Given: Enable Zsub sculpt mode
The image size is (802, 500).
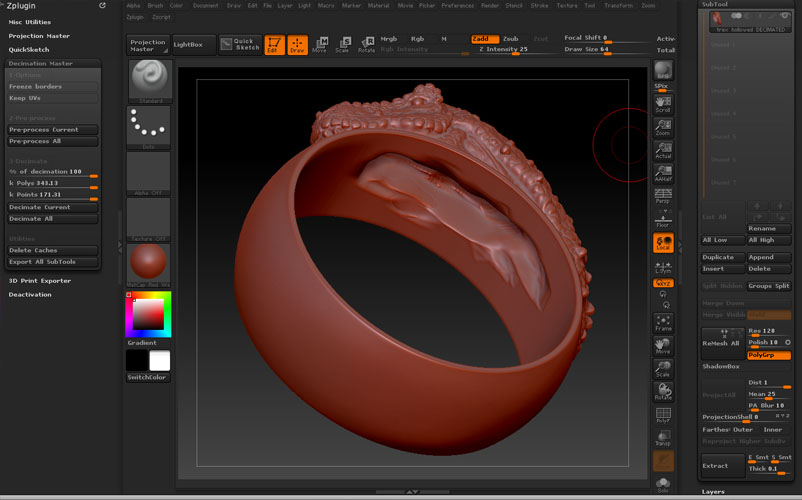Looking at the screenshot, I should 511,39.
